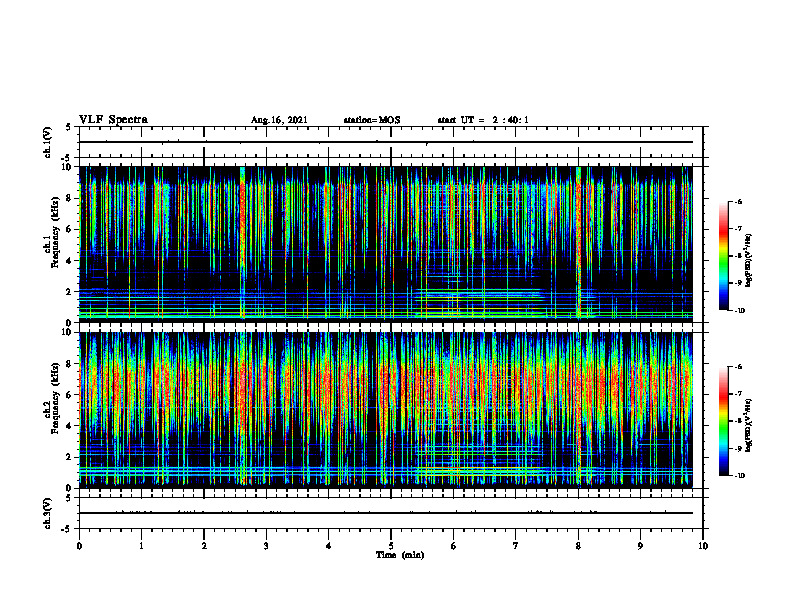Click time axis tick label "2"
Image resolution: width=792 pixels, height=612 pixels.
click(x=204, y=546)
